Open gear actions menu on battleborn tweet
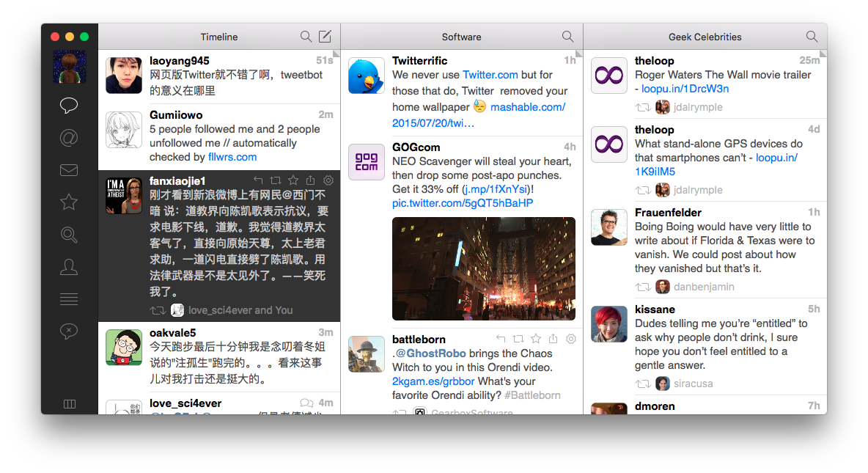The height and width of the screenshot is (473, 868). [x=571, y=339]
